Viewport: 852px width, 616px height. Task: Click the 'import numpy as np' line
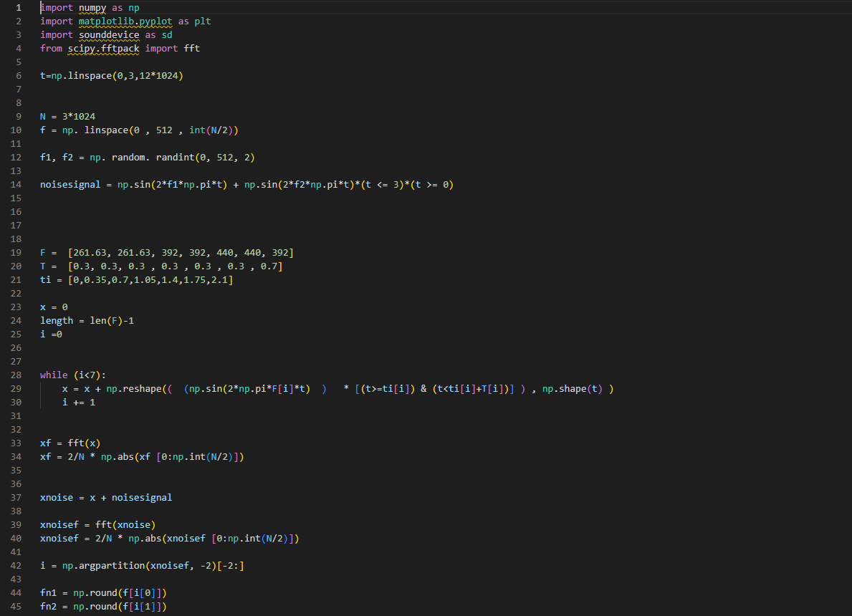click(90, 8)
